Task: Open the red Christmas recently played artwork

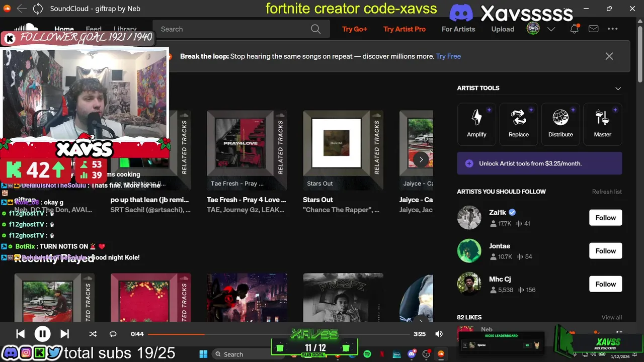Action: (x=151, y=298)
